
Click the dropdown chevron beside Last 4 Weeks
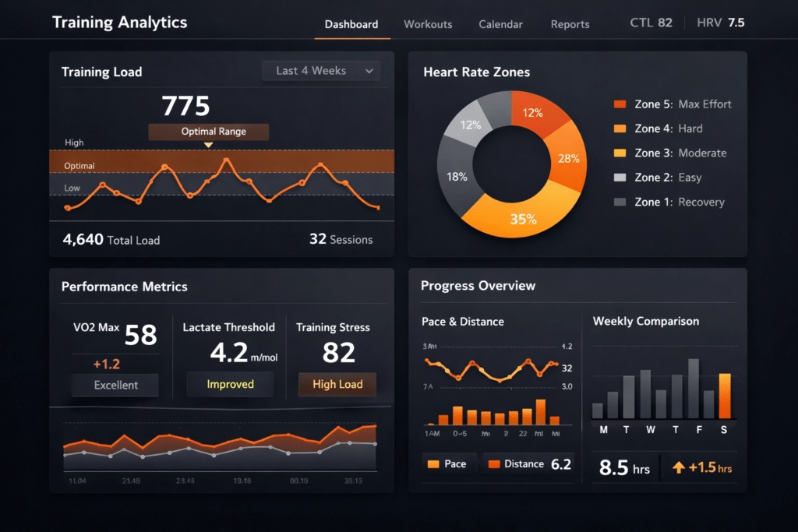(x=369, y=71)
